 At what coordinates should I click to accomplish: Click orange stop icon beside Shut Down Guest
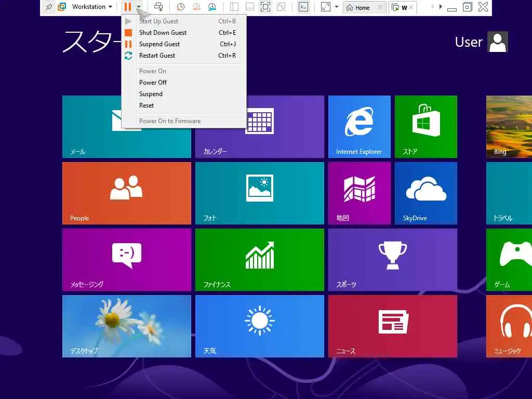click(x=128, y=33)
